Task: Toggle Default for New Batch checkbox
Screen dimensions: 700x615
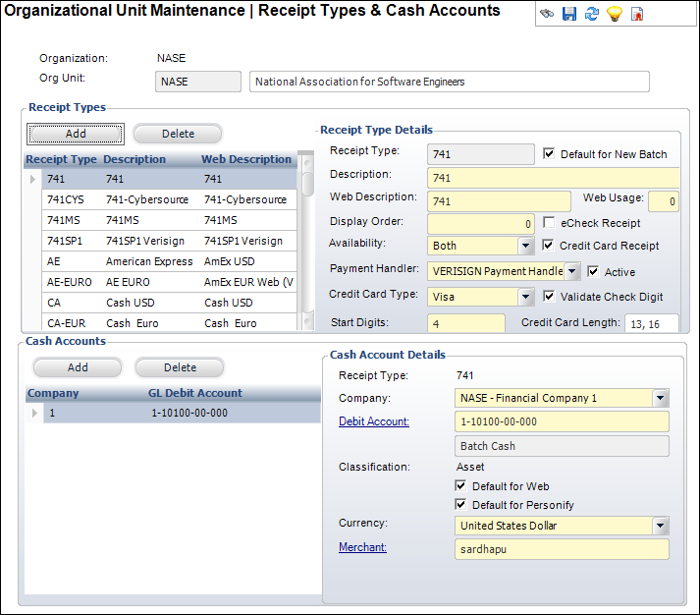Action: [550, 154]
